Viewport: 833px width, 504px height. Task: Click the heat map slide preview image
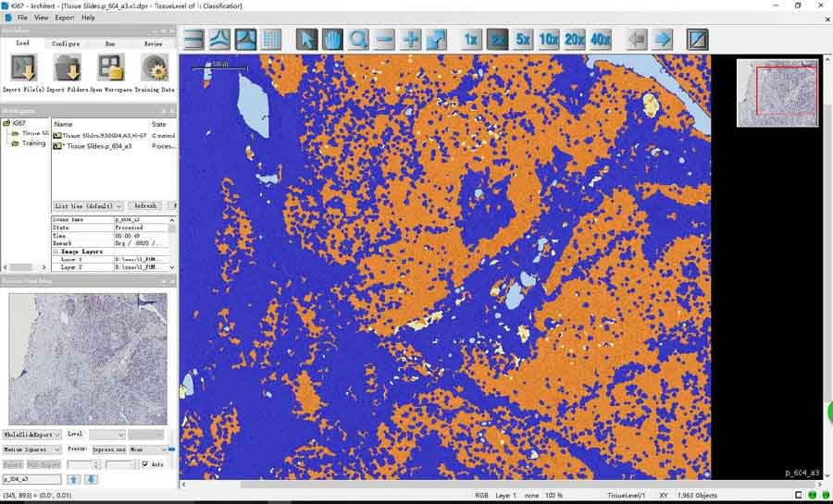(x=88, y=359)
